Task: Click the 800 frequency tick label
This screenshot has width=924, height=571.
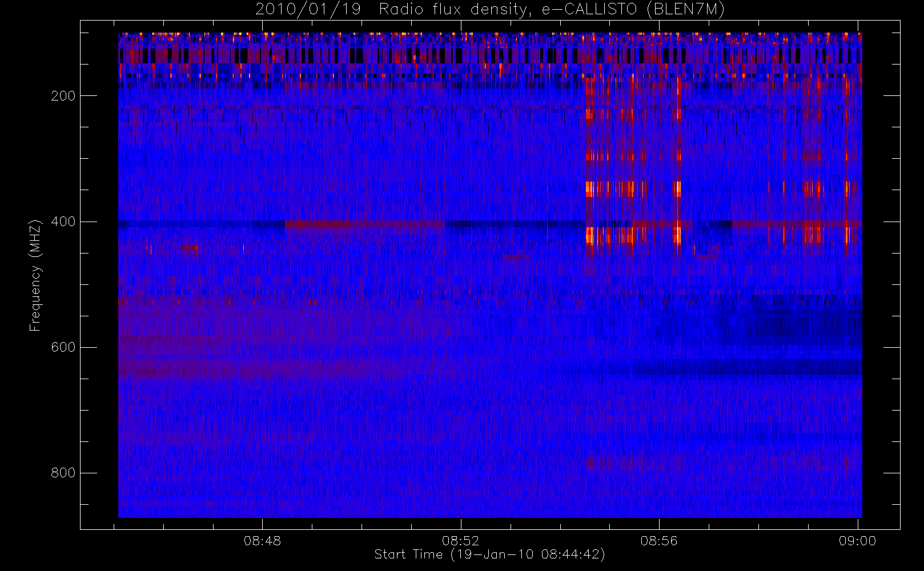Action: (x=63, y=473)
